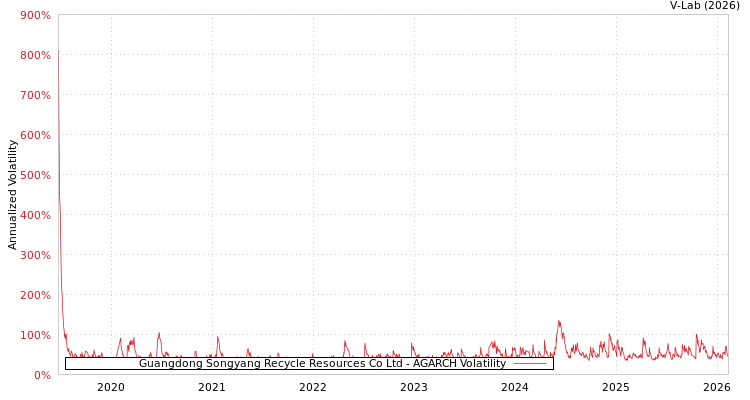Image resolution: width=750 pixels, height=400 pixels.
Task: Click the Annualized Volatility axis title
Action: point(12,195)
